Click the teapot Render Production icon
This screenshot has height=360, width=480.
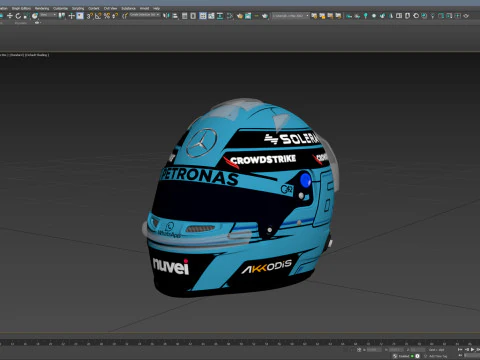(x=265, y=16)
